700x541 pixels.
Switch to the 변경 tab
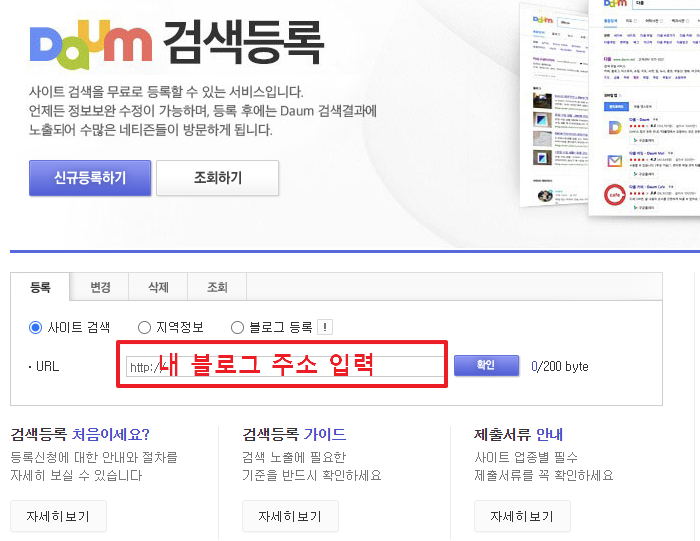[100, 287]
